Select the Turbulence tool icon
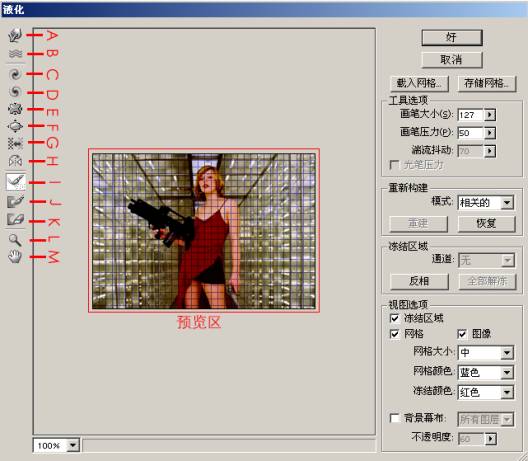Viewport: 528px width, 461px height. click(x=15, y=54)
